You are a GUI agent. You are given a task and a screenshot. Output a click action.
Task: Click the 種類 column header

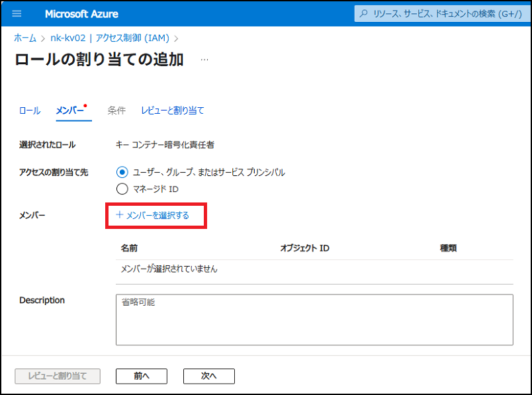click(448, 248)
